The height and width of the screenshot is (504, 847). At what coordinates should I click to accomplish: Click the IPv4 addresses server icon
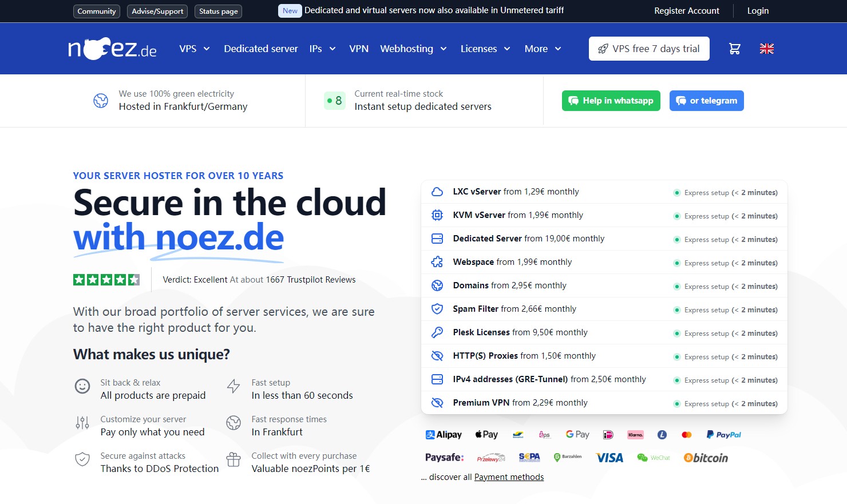point(437,379)
